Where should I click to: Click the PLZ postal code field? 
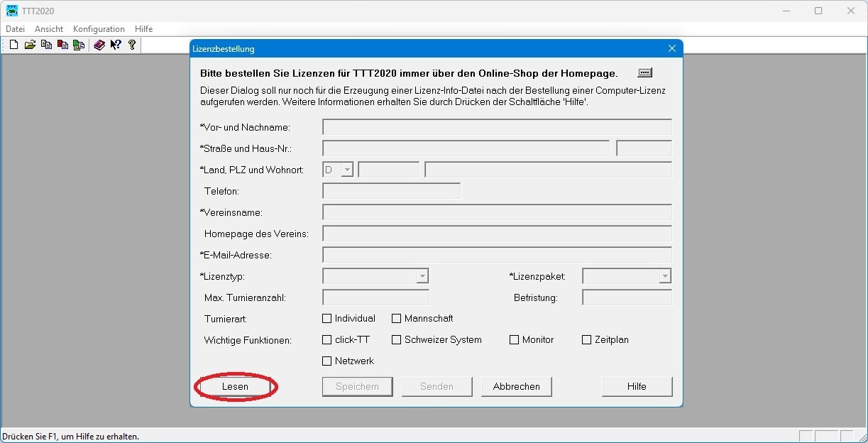pyautogui.click(x=389, y=170)
